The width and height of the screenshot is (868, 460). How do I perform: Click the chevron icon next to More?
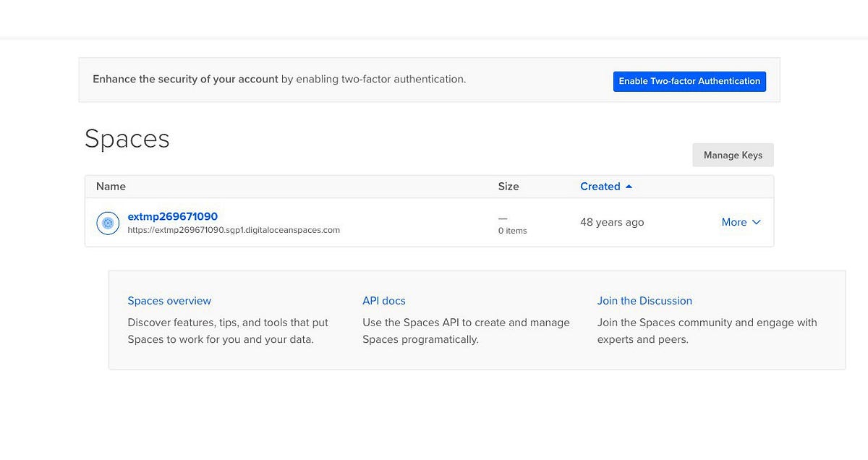tap(757, 222)
